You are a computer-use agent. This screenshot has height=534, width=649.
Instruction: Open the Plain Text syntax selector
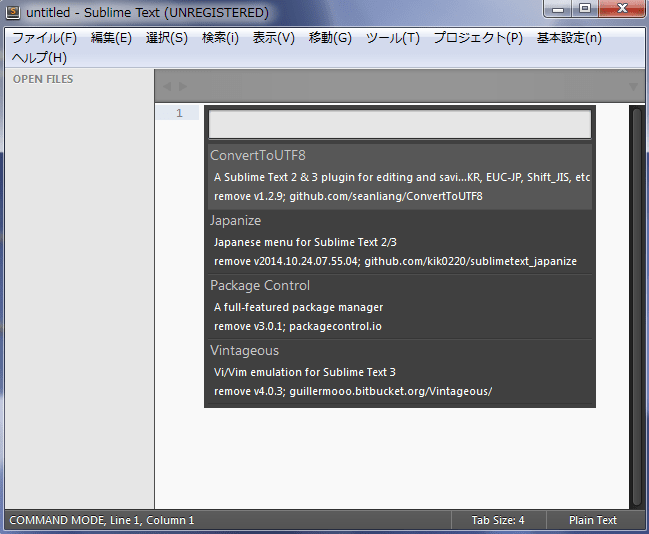[x=593, y=520]
